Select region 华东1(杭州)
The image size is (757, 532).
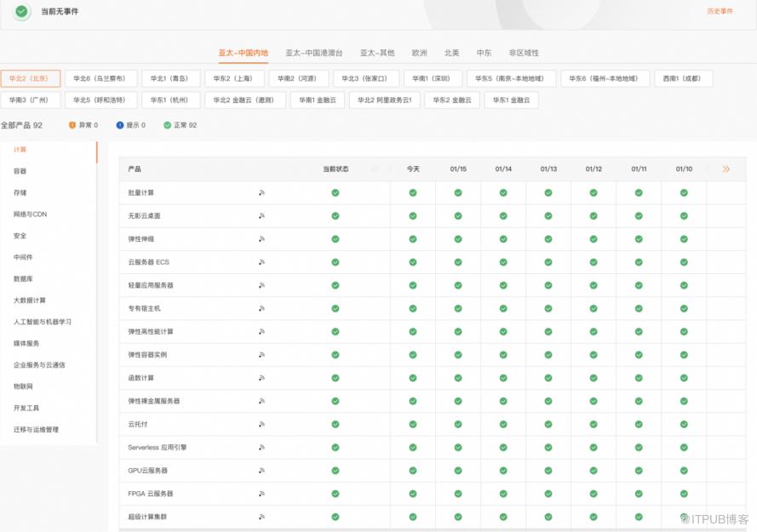tap(171, 100)
